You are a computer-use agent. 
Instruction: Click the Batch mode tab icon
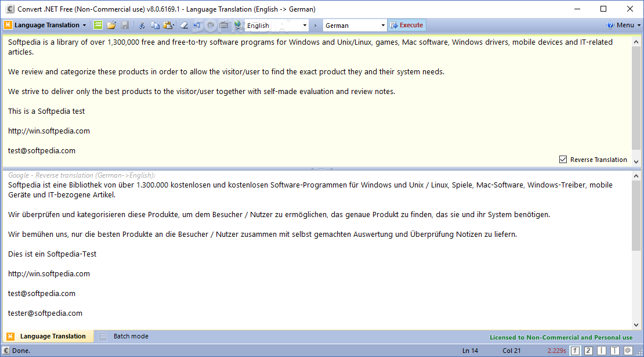(103, 337)
